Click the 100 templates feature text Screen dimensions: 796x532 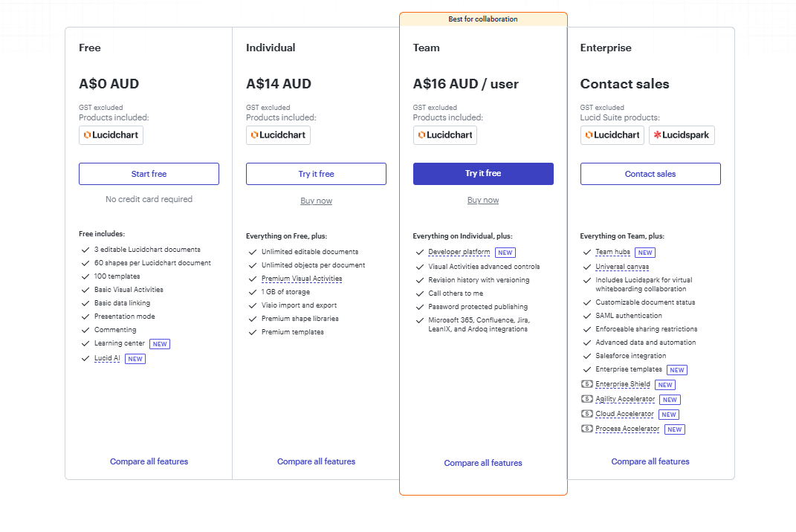[x=117, y=276]
